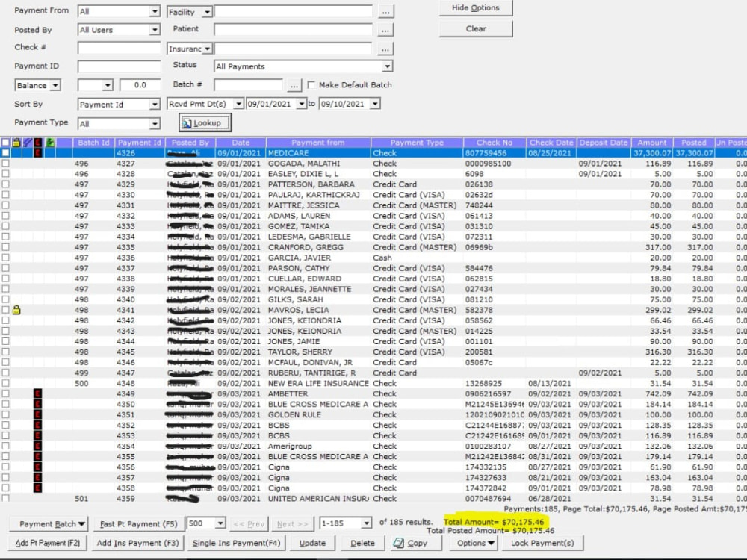Open the Options menu button

pyautogui.click(x=473, y=543)
